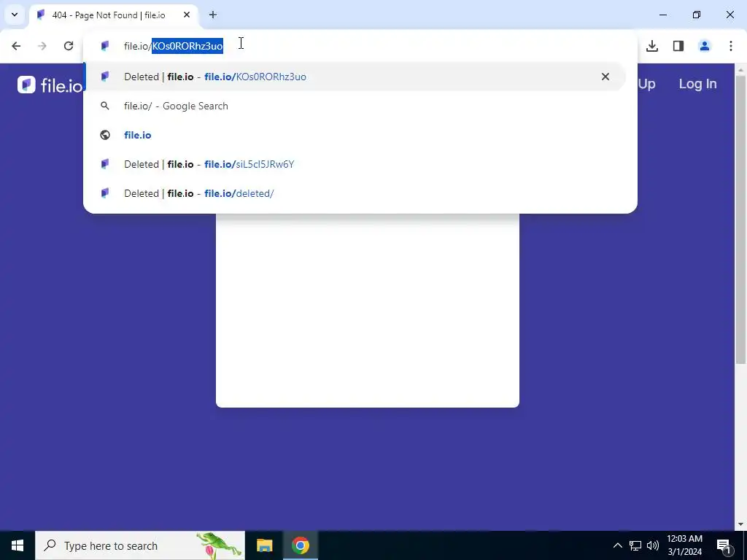Screen dimensions: 747x560
Task: Click the scrollbar down arrow
Action: coord(740,524)
